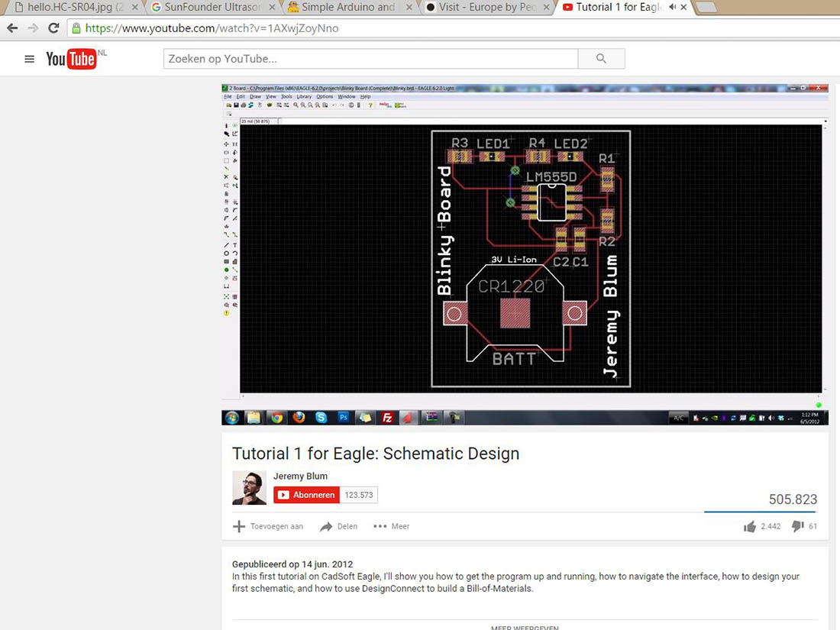840x630 pixels.
Task: Expand description with MEER WEERGEVEN
Action: [525, 627]
